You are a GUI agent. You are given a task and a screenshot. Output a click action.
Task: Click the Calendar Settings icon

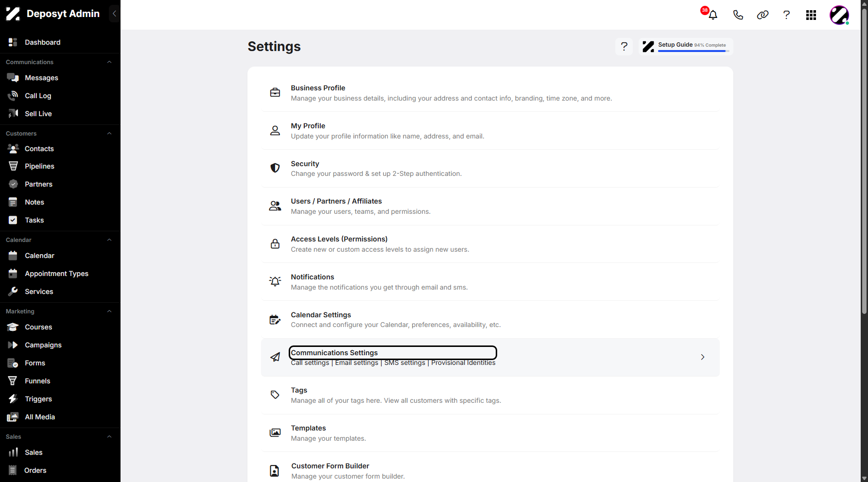pyautogui.click(x=275, y=319)
